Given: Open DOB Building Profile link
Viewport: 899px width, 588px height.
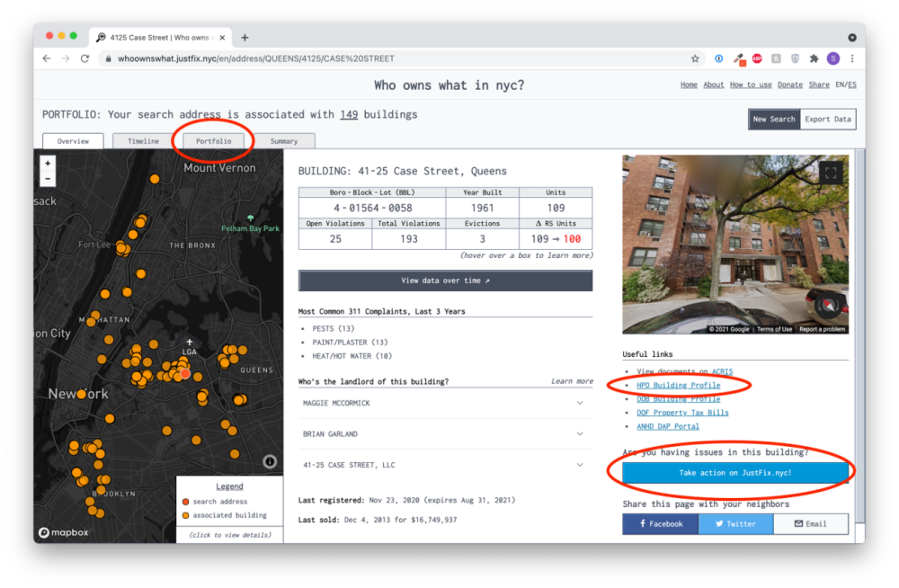Looking at the screenshot, I should click(x=678, y=399).
